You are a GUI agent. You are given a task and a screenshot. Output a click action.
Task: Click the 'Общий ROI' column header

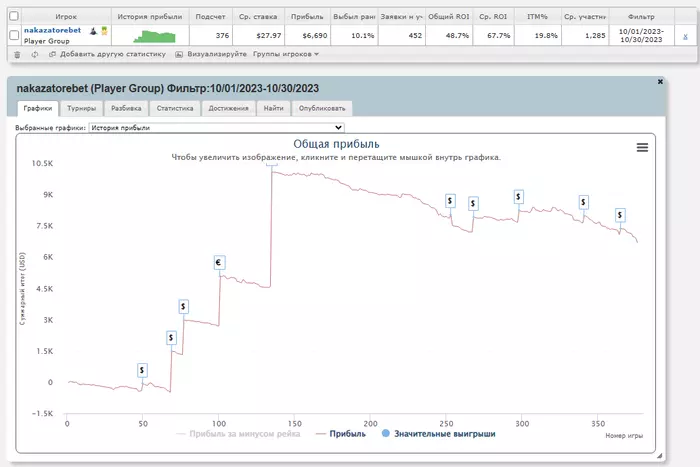point(449,17)
